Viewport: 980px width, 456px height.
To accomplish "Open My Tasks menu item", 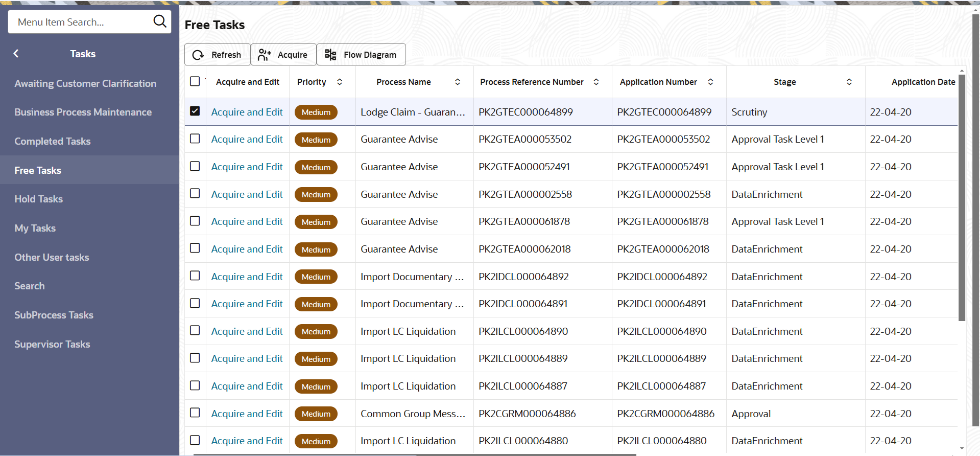I will [x=35, y=228].
